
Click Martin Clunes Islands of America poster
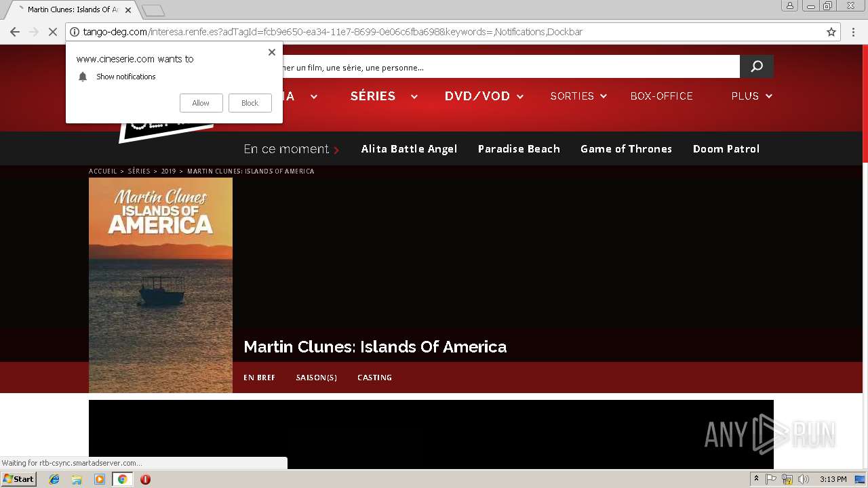[x=161, y=285]
